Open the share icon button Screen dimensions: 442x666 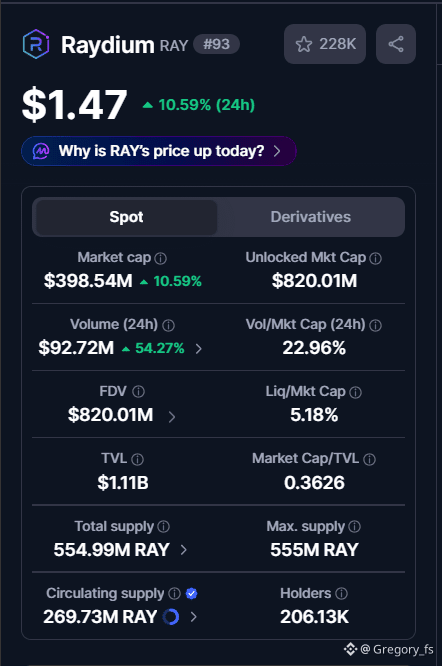tap(396, 44)
